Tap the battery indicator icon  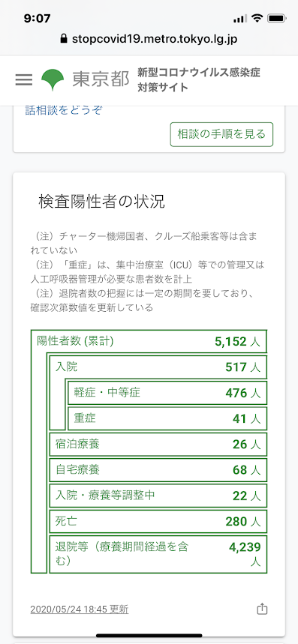pos(276,19)
